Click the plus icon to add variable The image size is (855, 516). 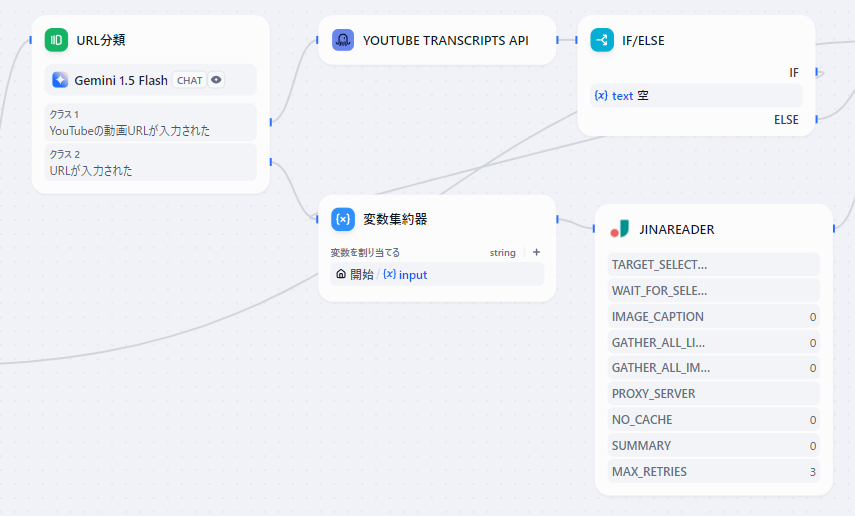[x=536, y=253]
